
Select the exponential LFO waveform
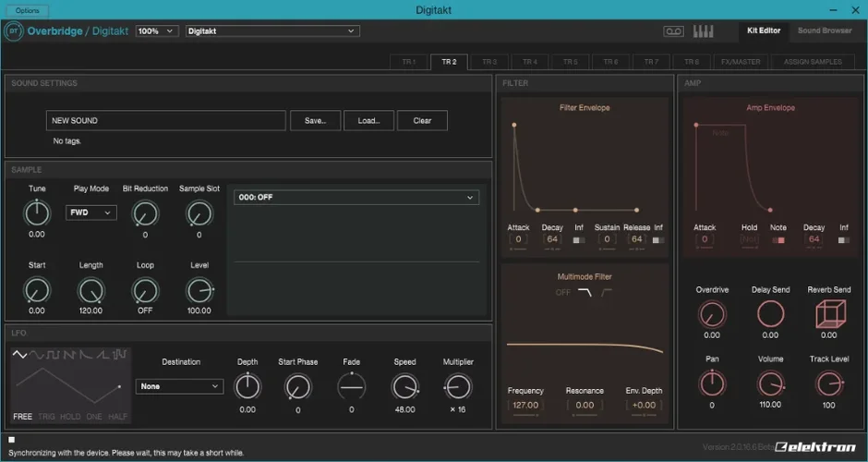pos(86,355)
